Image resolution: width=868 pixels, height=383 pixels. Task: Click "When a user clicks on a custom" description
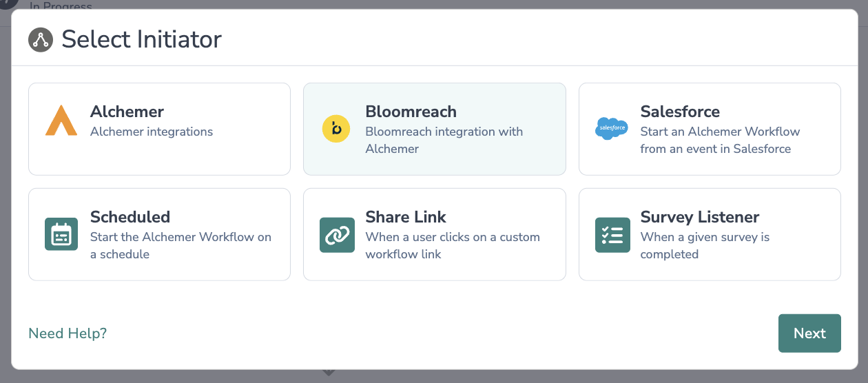(452, 237)
